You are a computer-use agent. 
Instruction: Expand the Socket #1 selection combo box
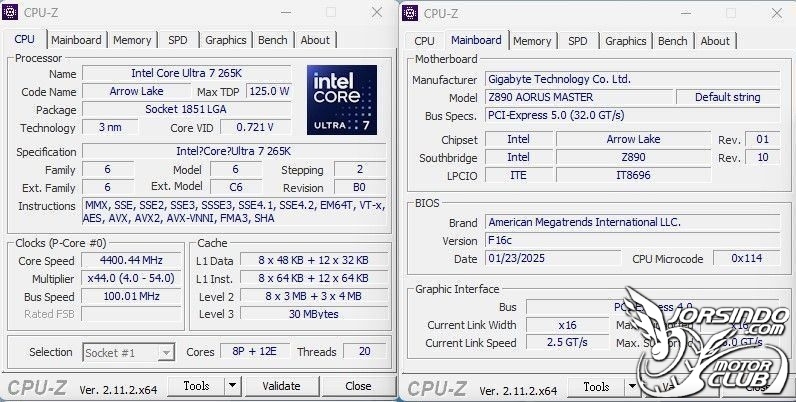(128, 352)
